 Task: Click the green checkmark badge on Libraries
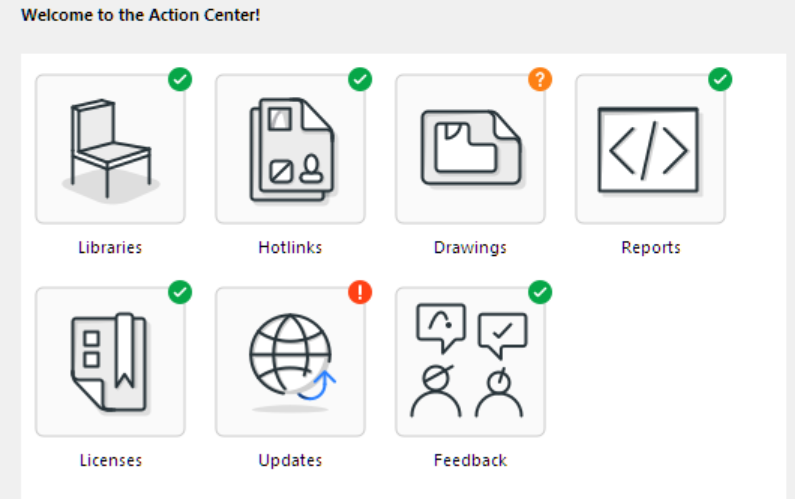180,80
